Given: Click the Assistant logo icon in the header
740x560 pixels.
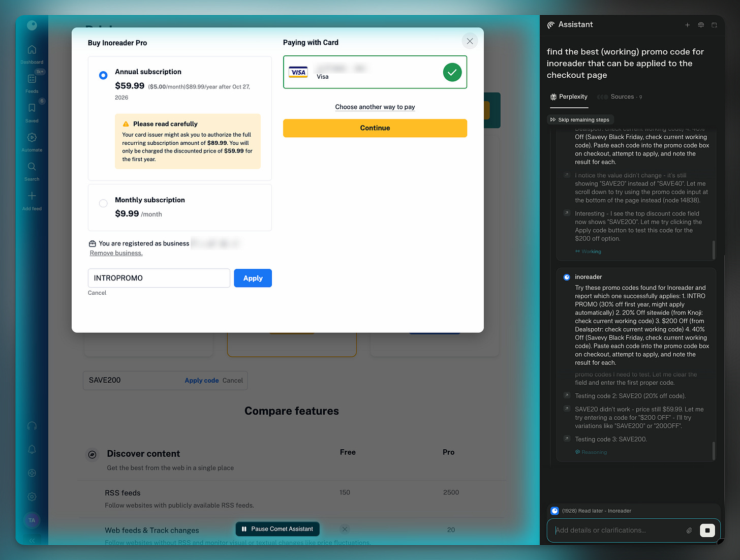Looking at the screenshot, I should tap(551, 25).
